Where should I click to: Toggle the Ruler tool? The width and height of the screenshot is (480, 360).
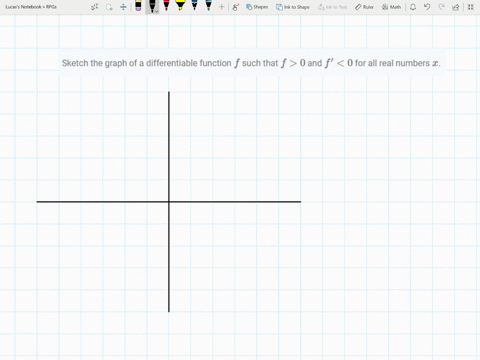point(364,7)
